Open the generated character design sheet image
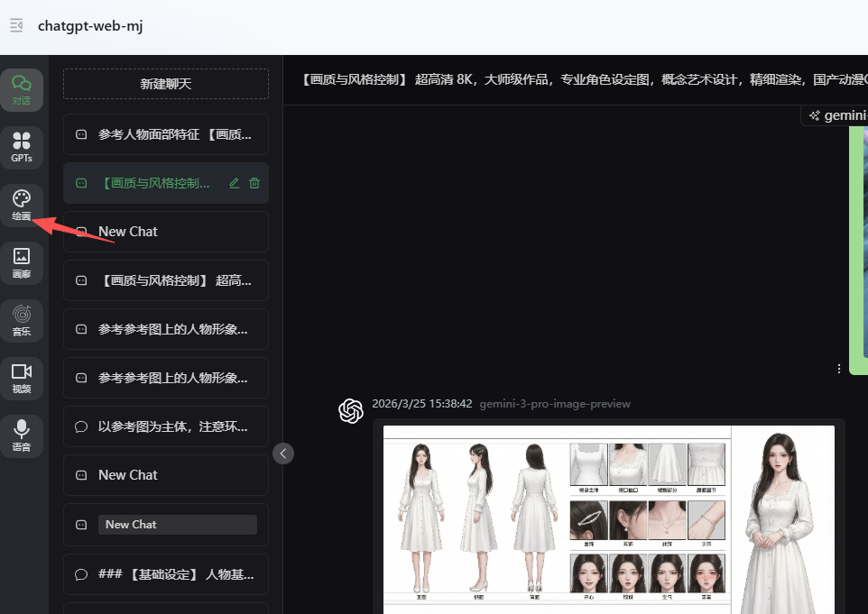The image size is (868, 614). point(609,518)
